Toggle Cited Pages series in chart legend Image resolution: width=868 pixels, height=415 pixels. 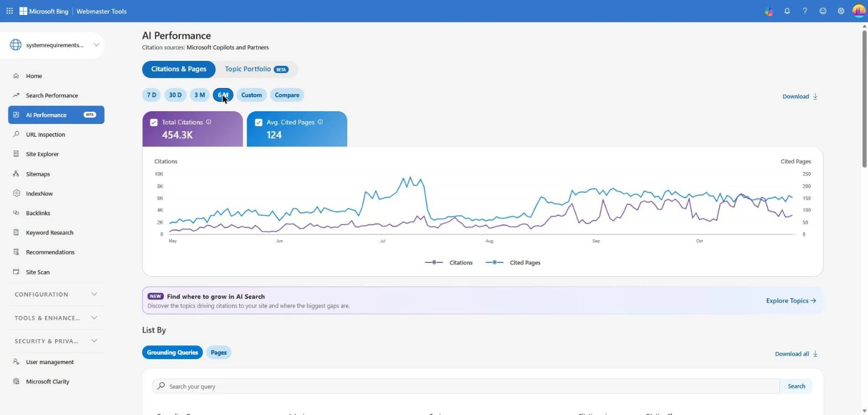pyautogui.click(x=513, y=263)
